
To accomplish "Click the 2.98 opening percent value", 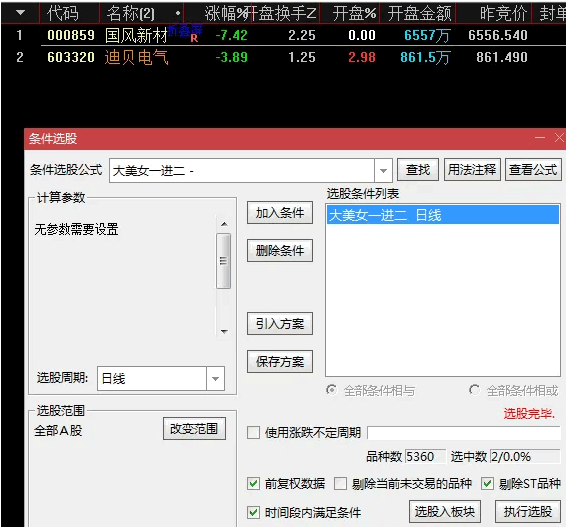I will (362, 57).
